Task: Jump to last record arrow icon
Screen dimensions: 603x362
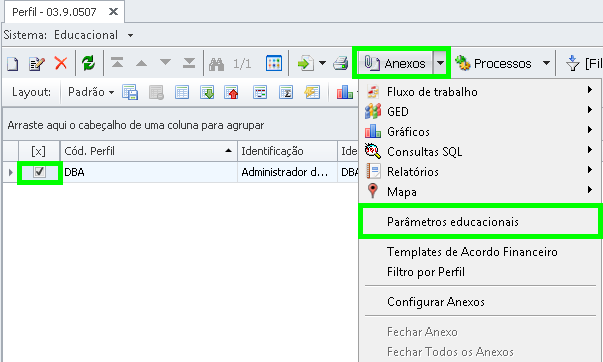Action: [189, 63]
